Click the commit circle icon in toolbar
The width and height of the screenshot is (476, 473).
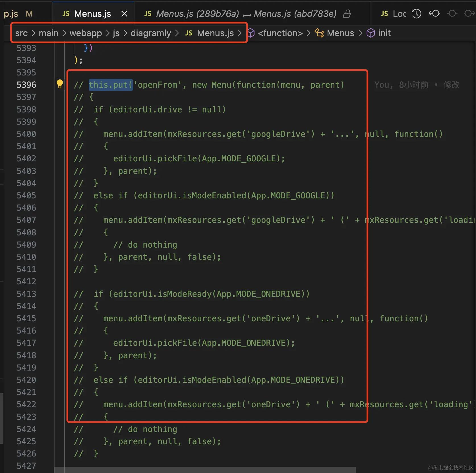452,14
